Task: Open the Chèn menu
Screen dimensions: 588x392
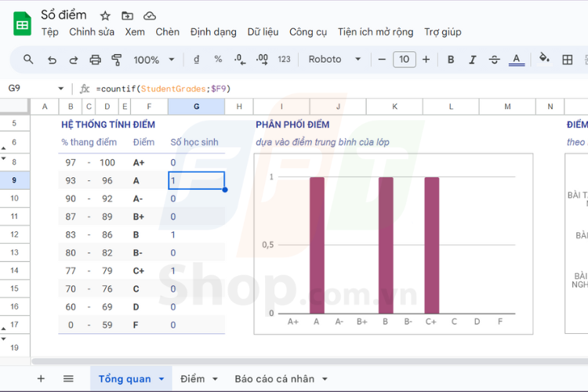Action: click(x=167, y=32)
